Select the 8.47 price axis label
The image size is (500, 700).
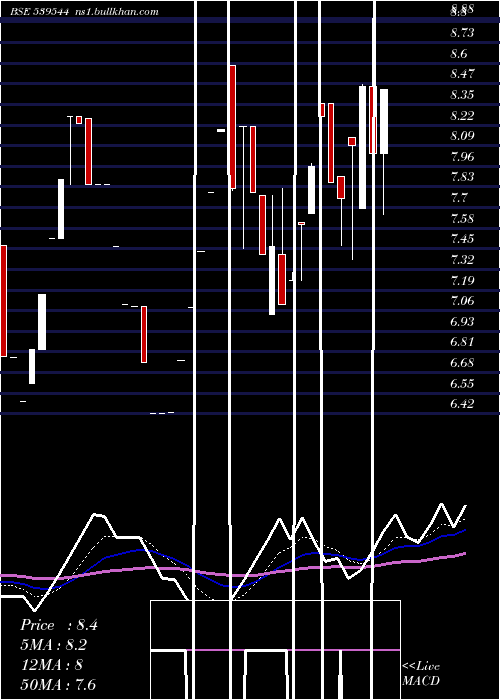click(x=462, y=74)
